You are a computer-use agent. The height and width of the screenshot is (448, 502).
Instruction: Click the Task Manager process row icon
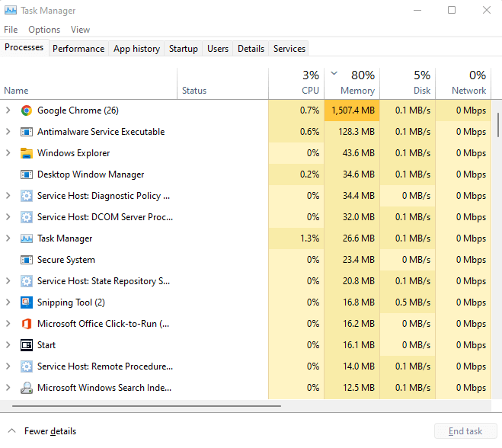26,238
